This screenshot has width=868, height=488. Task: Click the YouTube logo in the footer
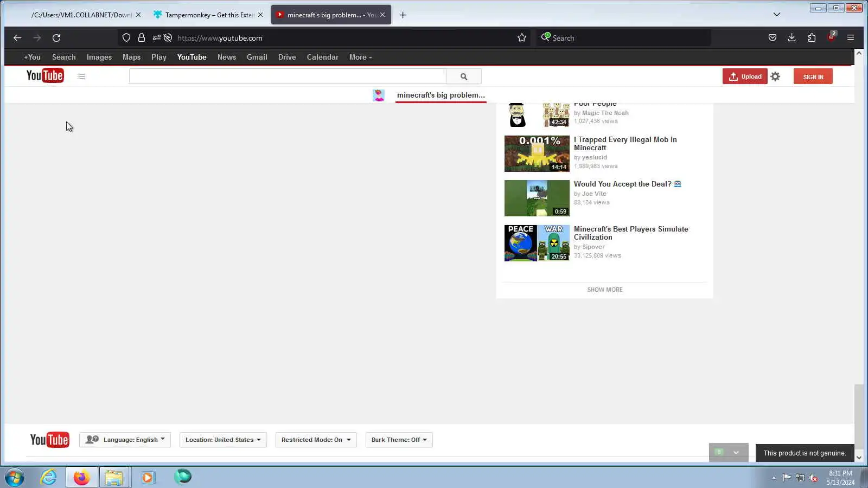coord(49,440)
